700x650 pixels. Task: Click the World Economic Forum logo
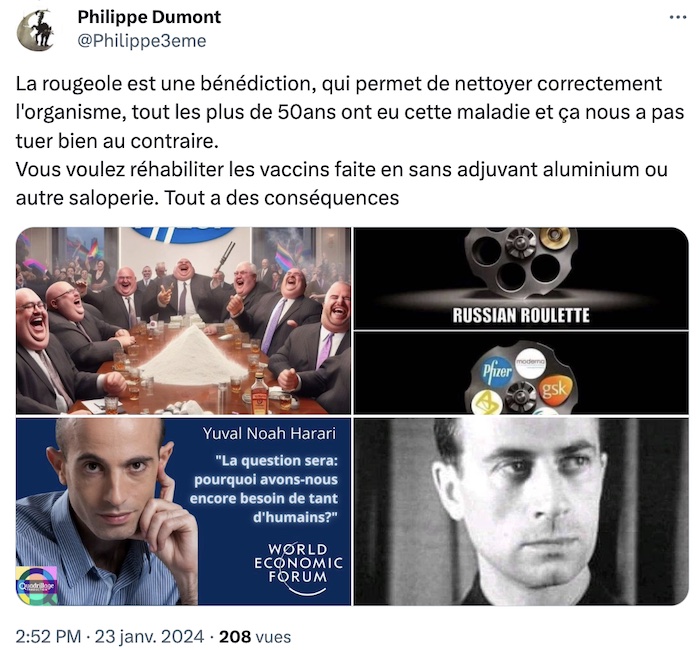click(298, 567)
